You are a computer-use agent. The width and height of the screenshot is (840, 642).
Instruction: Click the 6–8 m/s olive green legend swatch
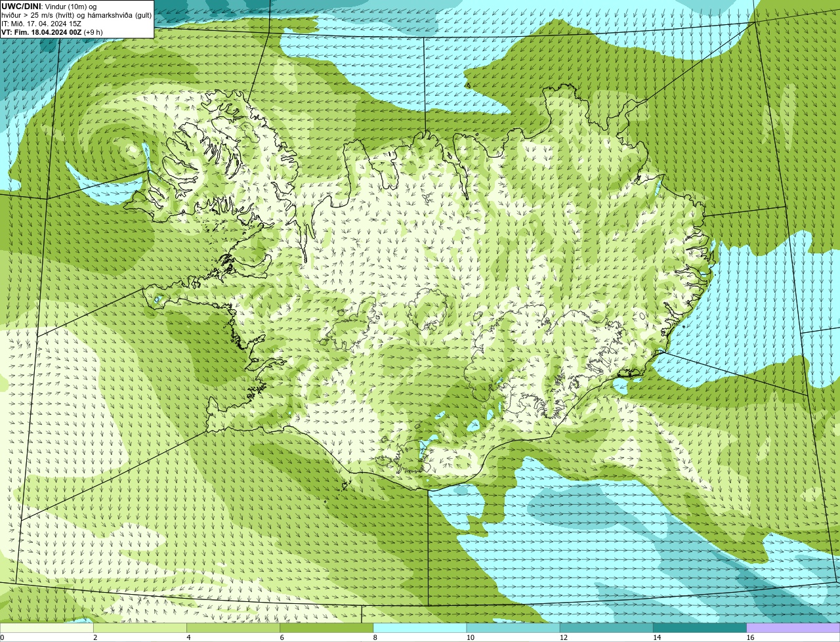click(x=327, y=628)
